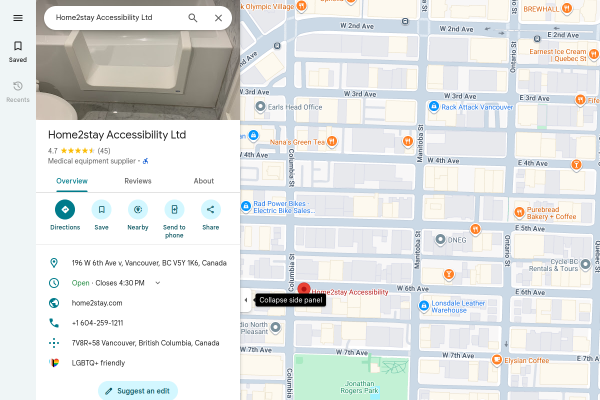The height and width of the screenshot is (400, 600).
Task: Switch to the About tab
Action: pyautogui.click(x=204, y=181)
